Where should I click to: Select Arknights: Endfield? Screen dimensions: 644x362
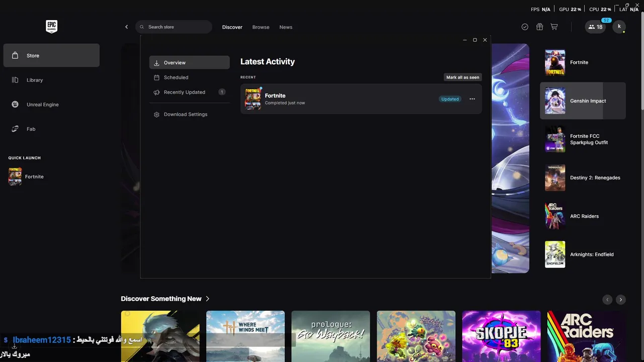point(583,254)
